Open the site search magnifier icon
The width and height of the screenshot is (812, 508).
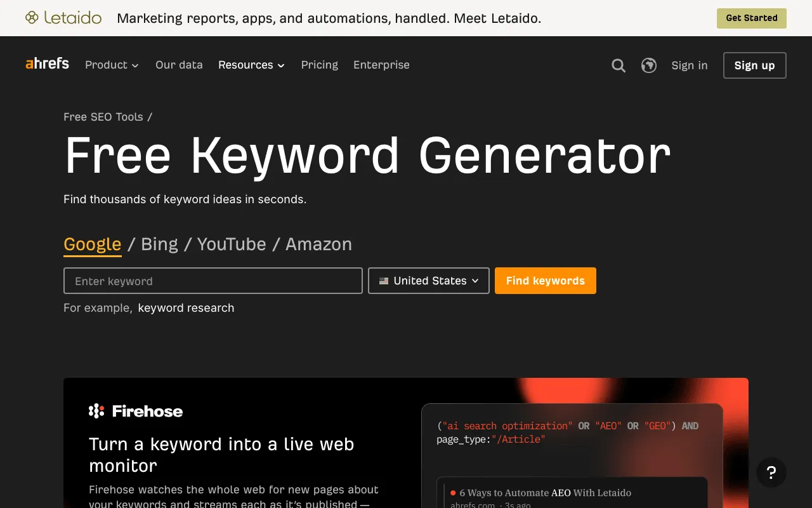click(619, 65)
